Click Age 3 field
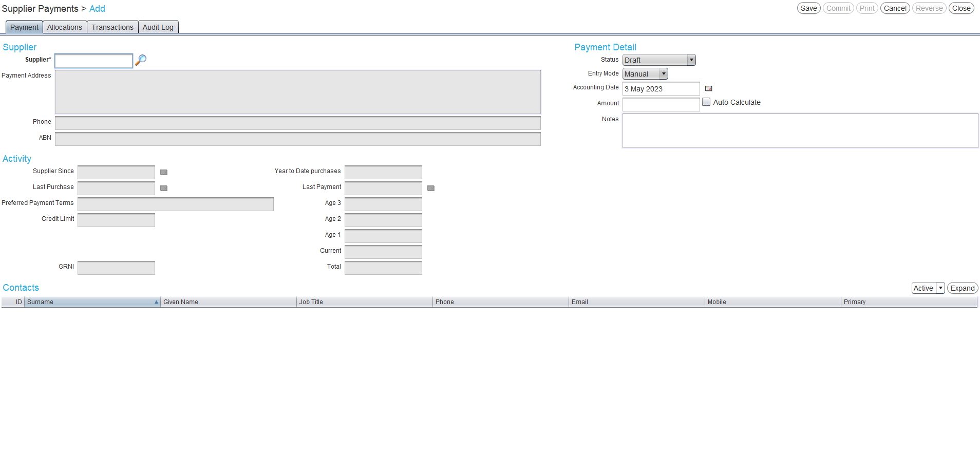This screenshot has height=451, width=980. (x=383, y=204)
